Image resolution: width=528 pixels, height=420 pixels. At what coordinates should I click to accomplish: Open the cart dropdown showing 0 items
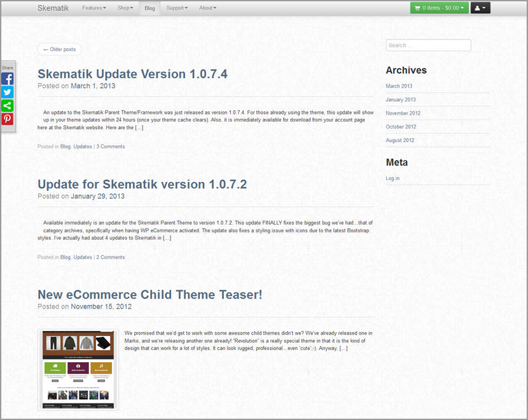click(x=439, y=8)
